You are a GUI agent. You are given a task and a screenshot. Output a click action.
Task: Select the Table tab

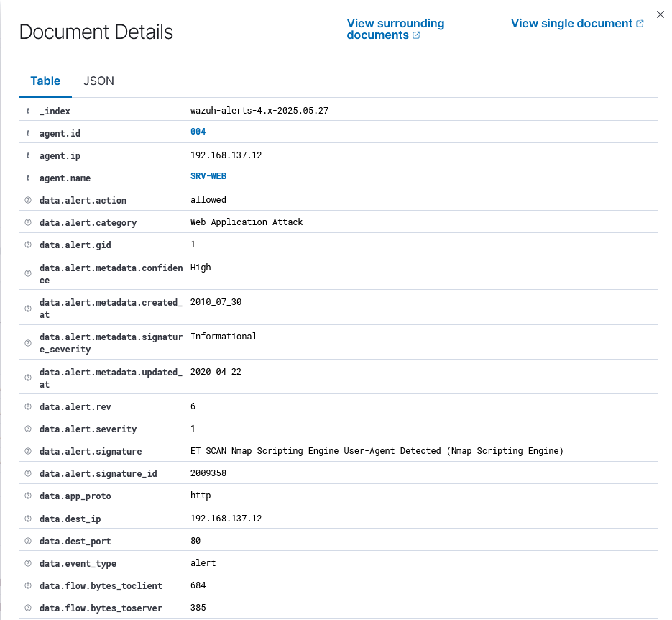[x=45, y=81]
